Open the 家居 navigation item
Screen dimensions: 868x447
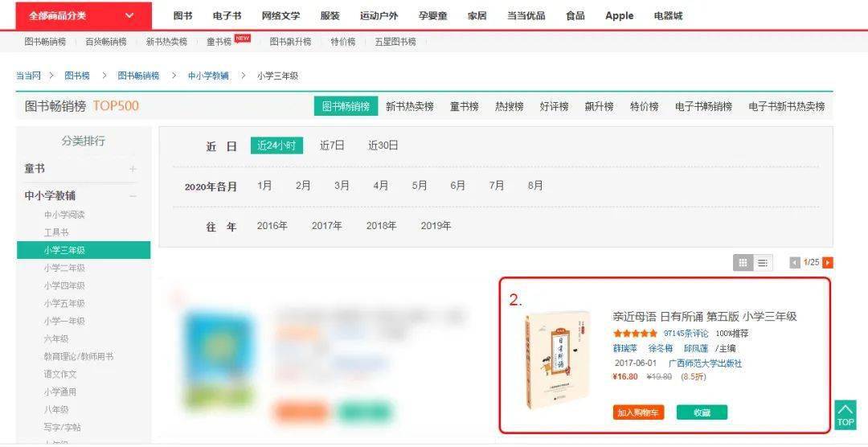point(477,15)
